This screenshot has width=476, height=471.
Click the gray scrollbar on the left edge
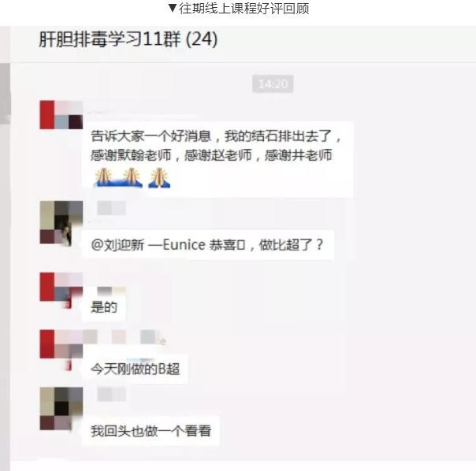pos(5,94)
